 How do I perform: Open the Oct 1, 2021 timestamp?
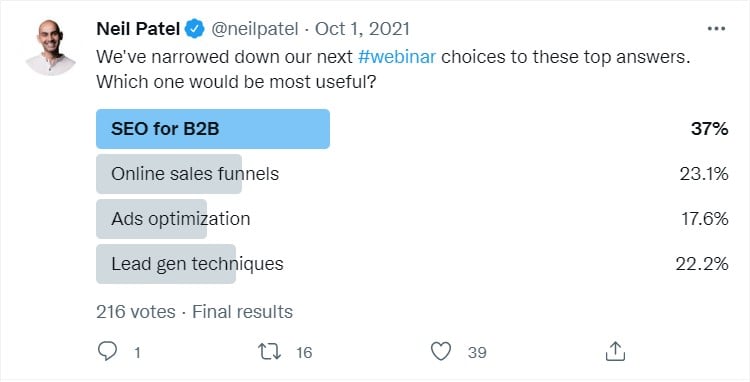[x=362, y=29]
